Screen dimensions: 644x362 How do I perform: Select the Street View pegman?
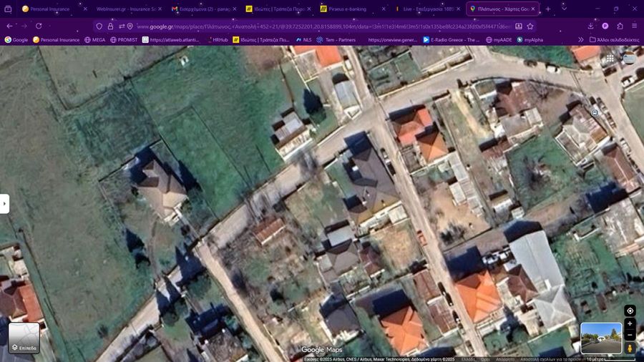click(x=630, y=348)
